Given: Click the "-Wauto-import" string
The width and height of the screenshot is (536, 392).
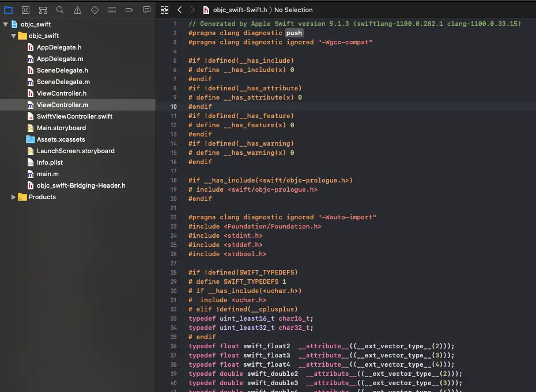Looking at the screenshot, I should [347, 217].
